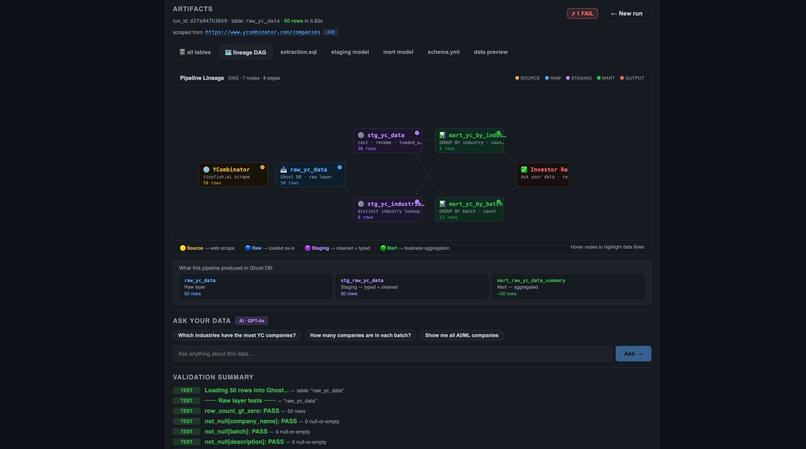Viewport: 806px width, 449px height.
Task: Click the RAW legend color square
Action: pos(547,78)
